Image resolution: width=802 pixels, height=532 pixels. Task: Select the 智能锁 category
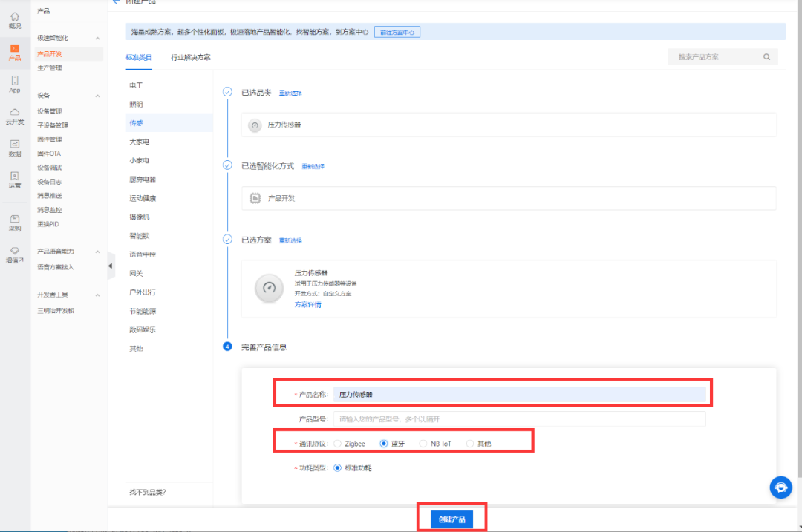click(140, 236)
